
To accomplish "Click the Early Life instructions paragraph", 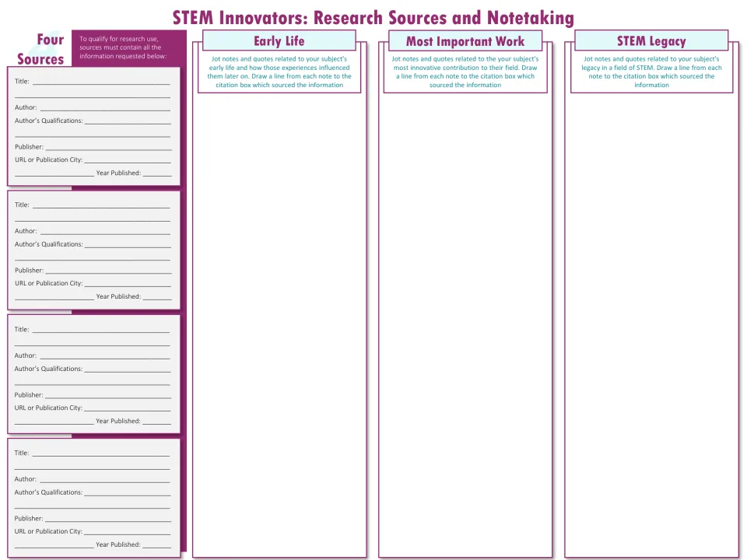I will coord(279,72).
